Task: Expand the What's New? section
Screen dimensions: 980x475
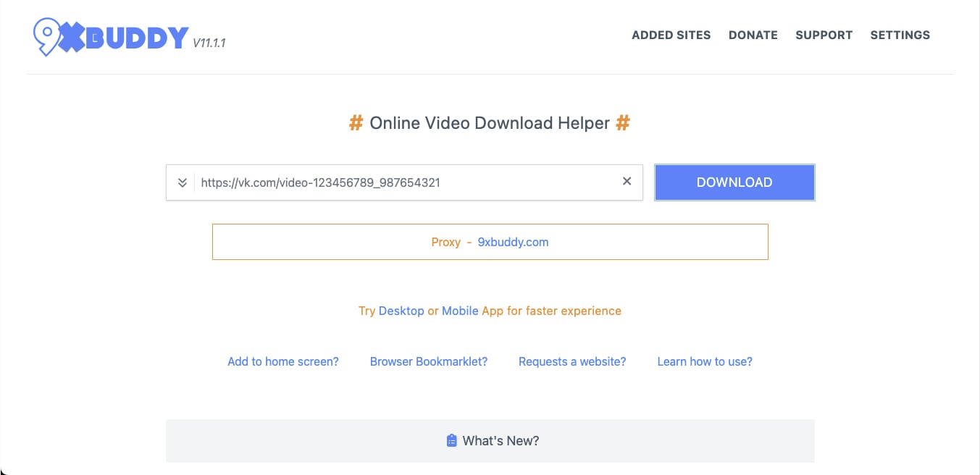Action: [x=490, y=440]
